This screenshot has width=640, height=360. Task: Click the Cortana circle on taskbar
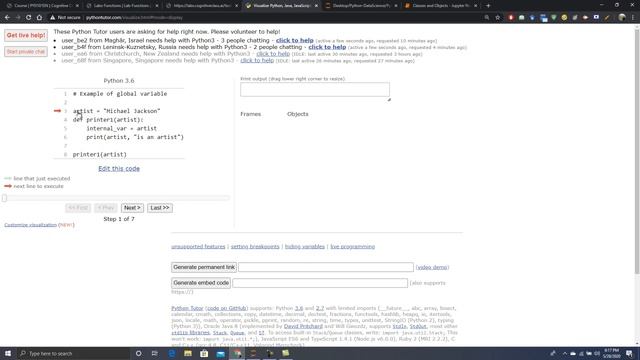[138, 353]
